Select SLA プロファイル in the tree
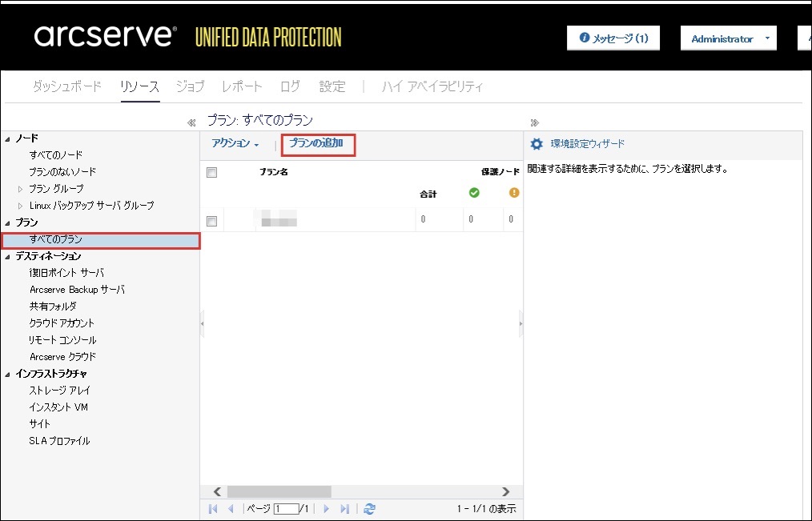The width and height of the screenshot is (812, 521). point(59,441)
